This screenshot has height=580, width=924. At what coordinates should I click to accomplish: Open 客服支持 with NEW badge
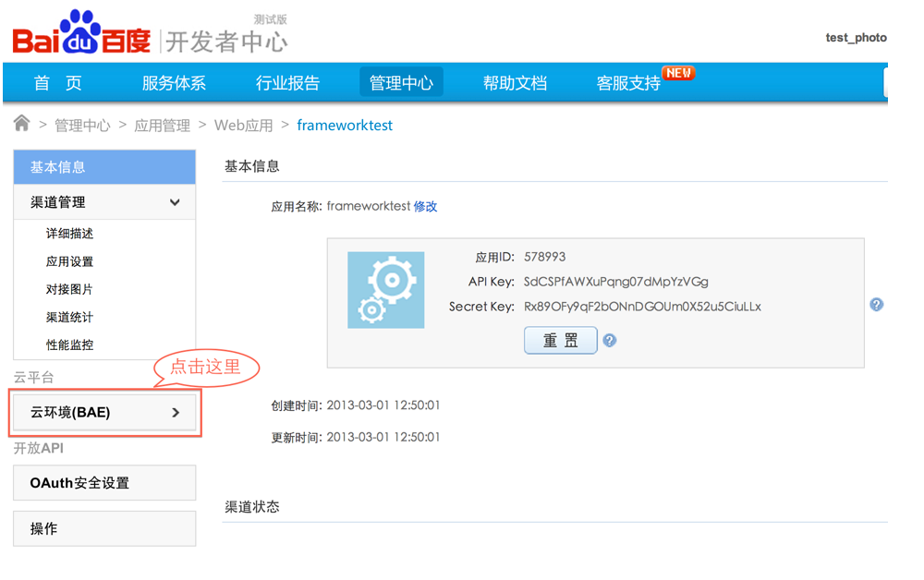point(629,83)
